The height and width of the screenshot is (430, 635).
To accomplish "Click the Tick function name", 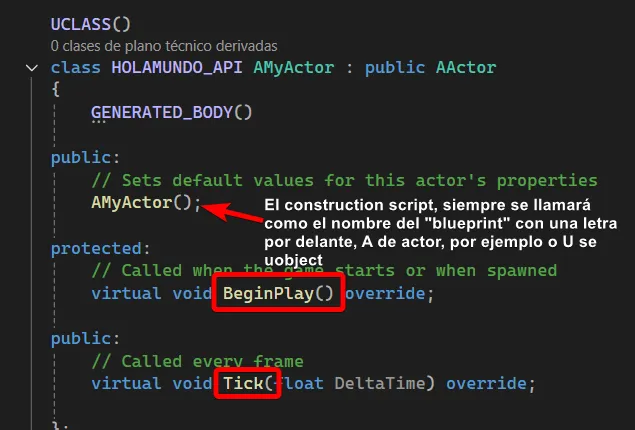I will (x=243, y=383).
